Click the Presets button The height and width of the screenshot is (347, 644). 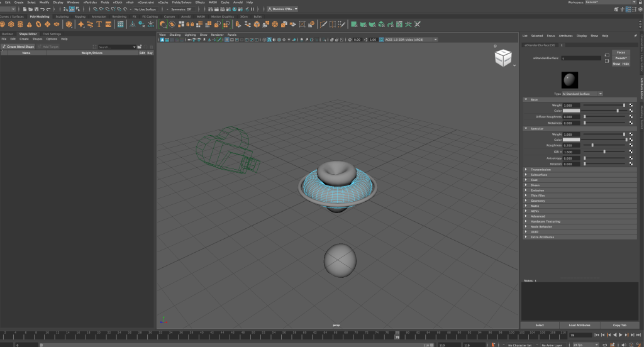(x=620, y=58)
